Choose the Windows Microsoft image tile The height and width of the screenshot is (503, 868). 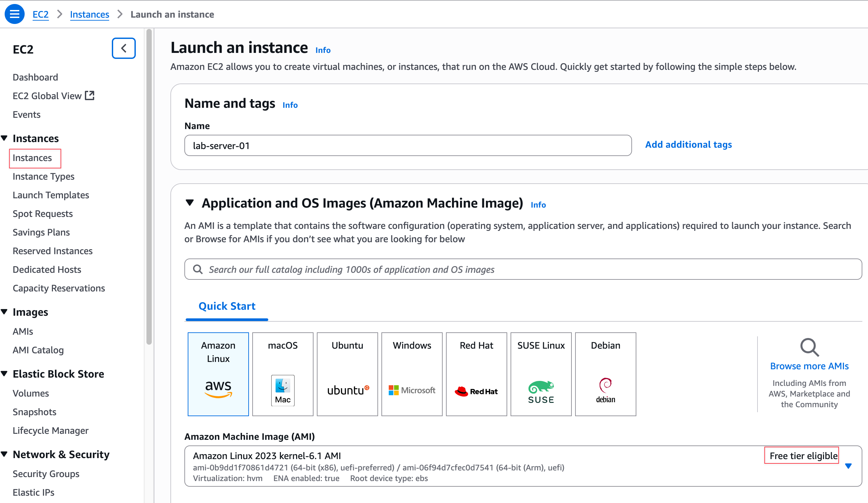click(x=412, y=374)
